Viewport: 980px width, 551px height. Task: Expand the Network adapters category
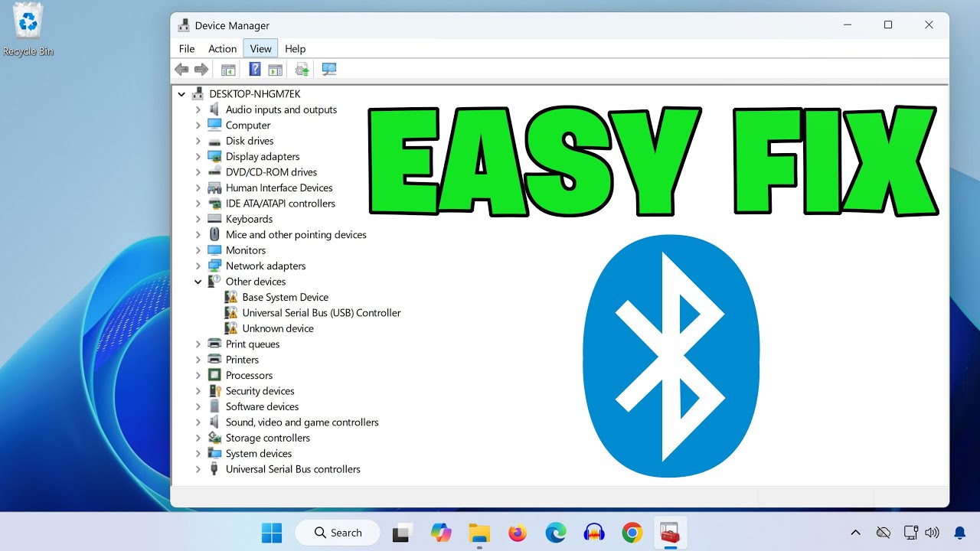[198, 266]
